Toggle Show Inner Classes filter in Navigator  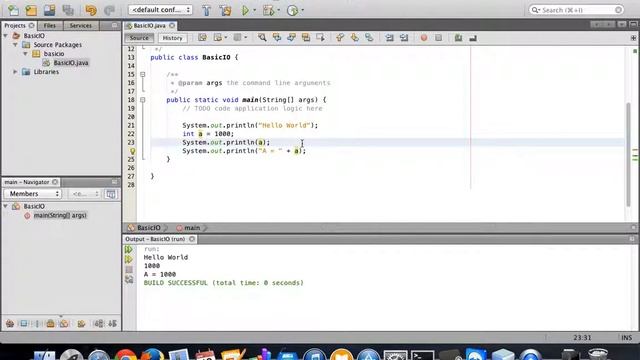tap(64, 324)
